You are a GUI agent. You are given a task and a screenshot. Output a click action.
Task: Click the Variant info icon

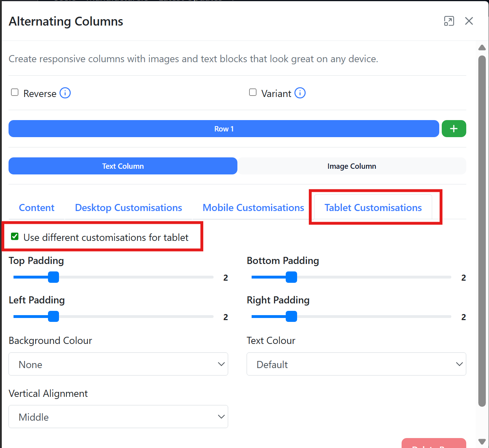pyautogui.click(x=300, y=93)
